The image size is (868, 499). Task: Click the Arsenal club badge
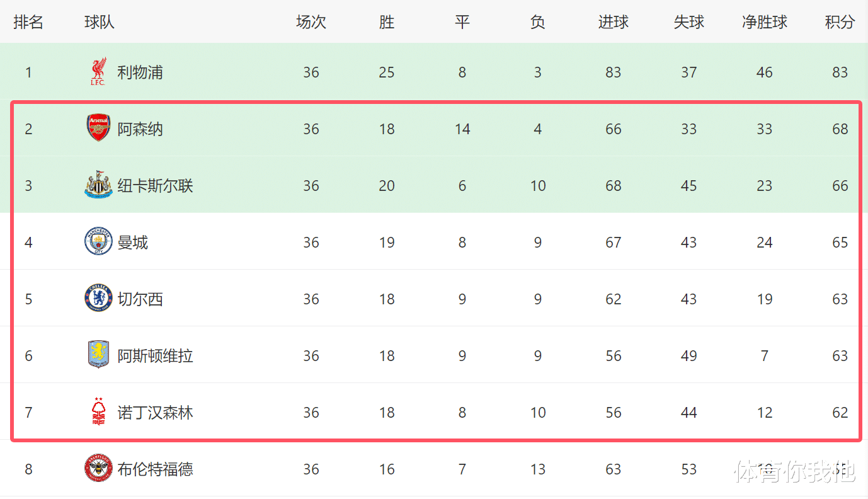pyautogui.click(x=98, y=129)
